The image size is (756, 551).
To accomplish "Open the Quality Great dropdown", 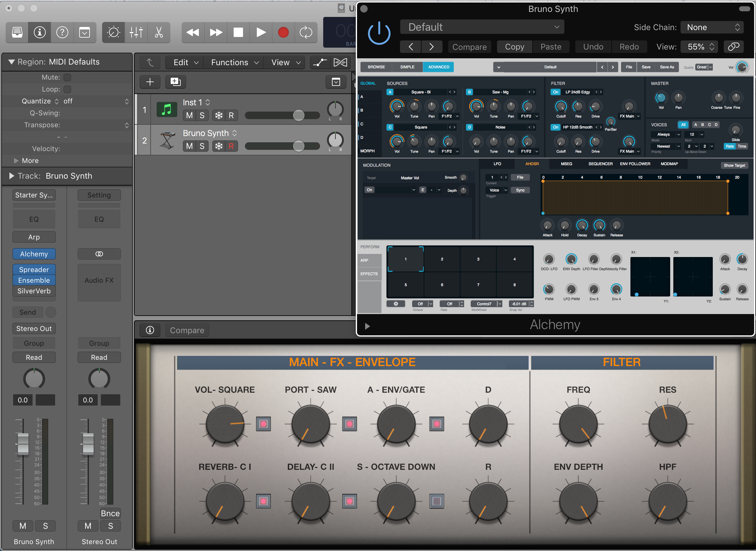I will point(704,67).
